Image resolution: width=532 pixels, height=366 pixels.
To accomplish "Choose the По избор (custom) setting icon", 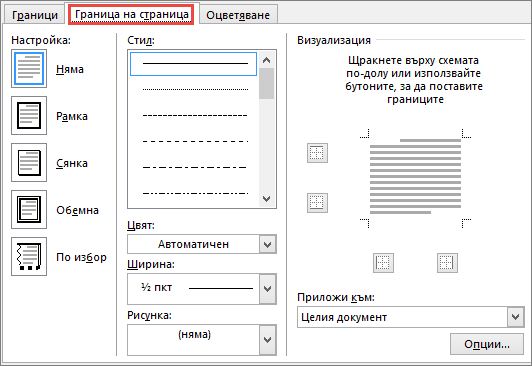I will (x=29, y=257).
